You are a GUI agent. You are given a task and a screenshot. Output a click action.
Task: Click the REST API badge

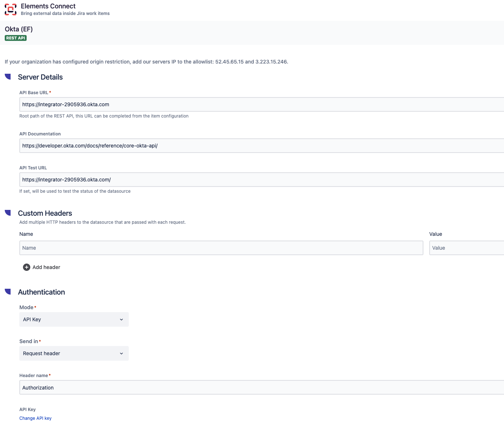pyautogui.click(x=16, y=38)
